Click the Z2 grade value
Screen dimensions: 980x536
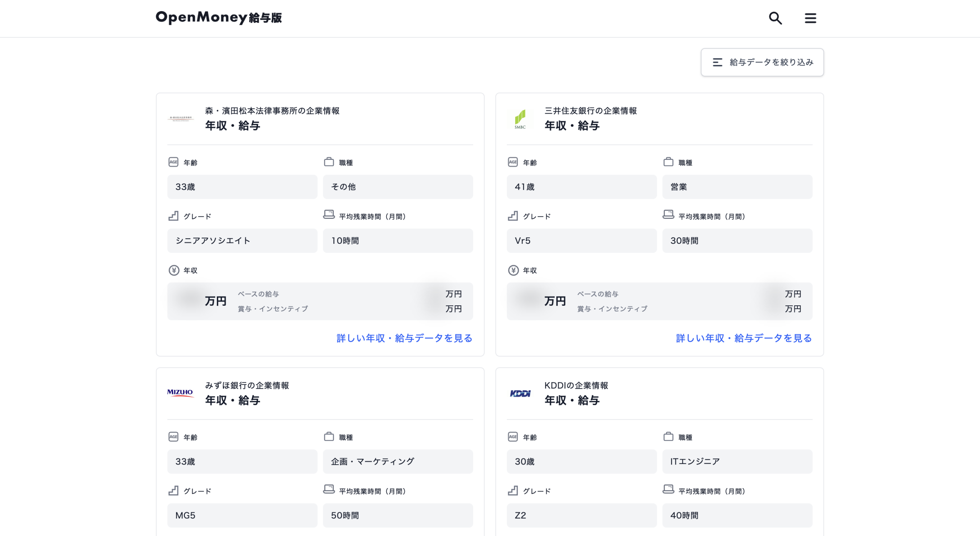click(582, 515)
